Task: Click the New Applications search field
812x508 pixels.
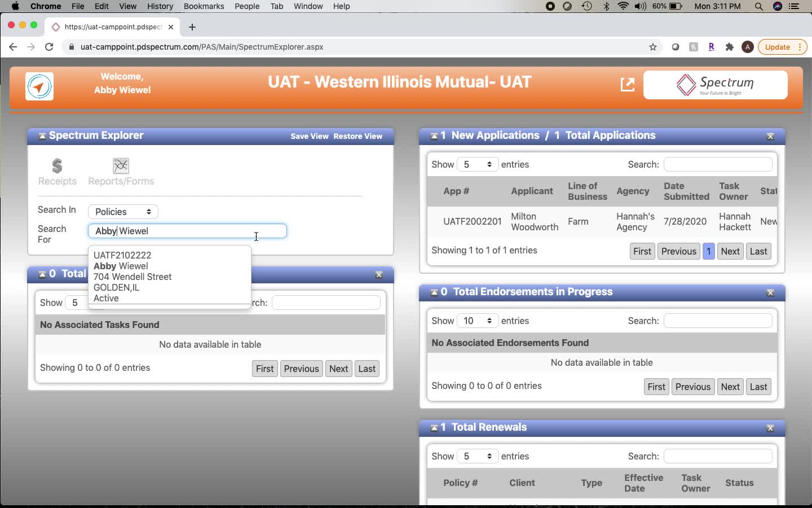Action: coord(718,164)
